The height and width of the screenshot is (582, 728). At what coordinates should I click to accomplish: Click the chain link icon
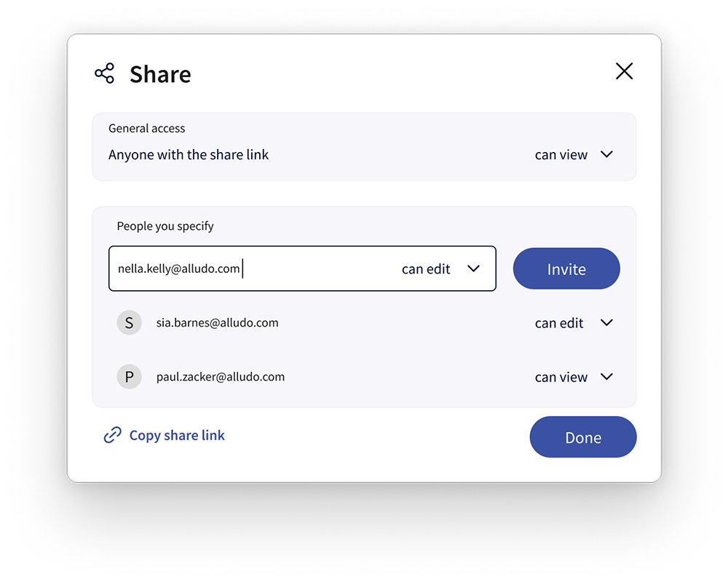click(x=112, y=435)
